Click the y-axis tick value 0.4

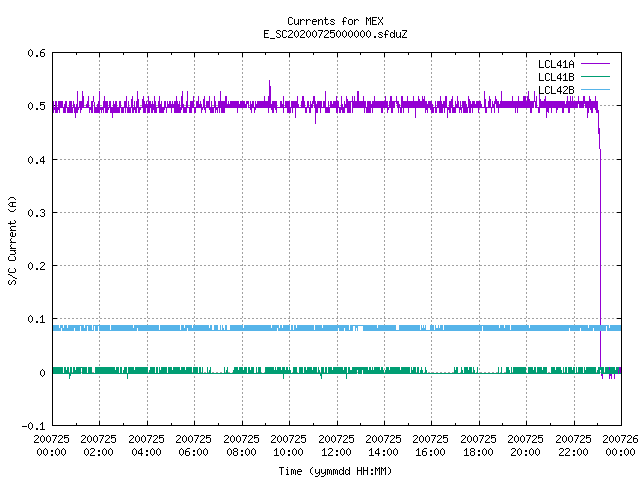click(x=36, y=160)
